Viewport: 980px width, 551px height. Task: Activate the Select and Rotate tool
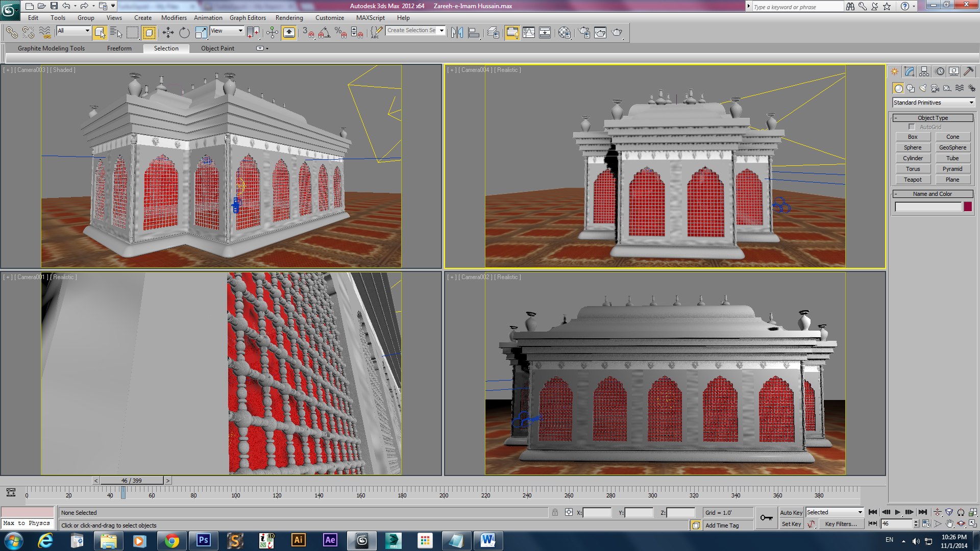click(184, 33)
